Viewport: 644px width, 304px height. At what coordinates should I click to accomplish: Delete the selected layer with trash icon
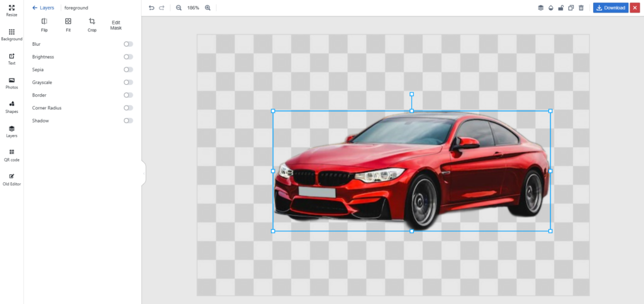pyautogui.click(x=580, y=8)
